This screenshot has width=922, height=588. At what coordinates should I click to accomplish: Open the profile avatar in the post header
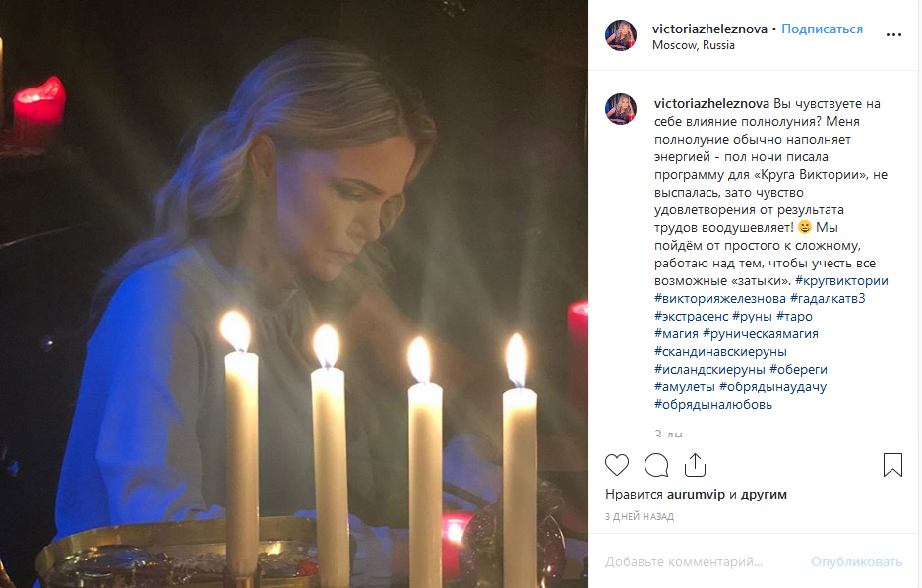621,35
